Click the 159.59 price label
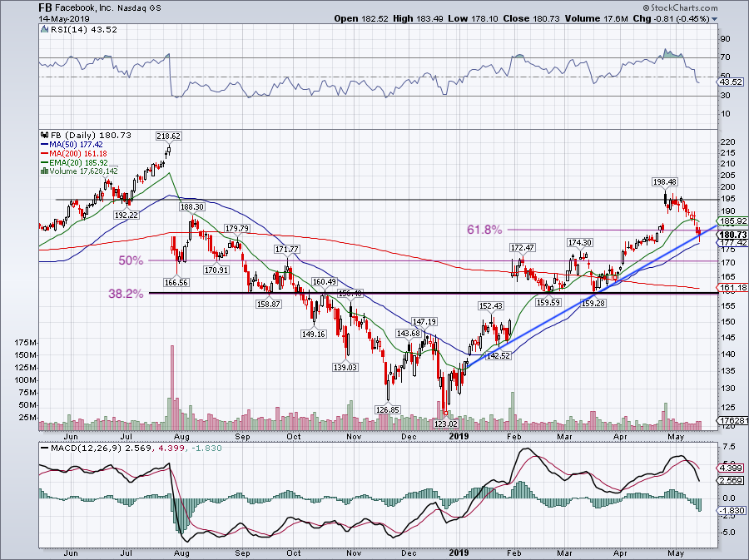This screenshot has height=560, width=749. click(x=548, y=302)
